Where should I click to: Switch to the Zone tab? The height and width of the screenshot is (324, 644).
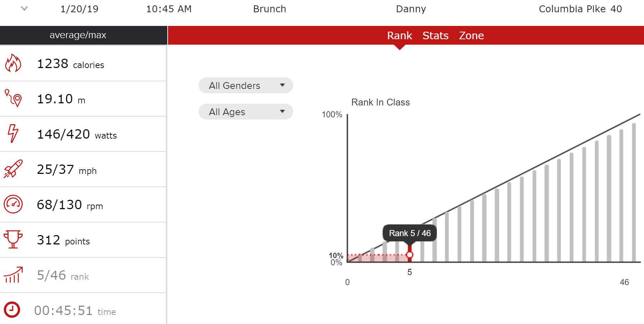(471, 36)
